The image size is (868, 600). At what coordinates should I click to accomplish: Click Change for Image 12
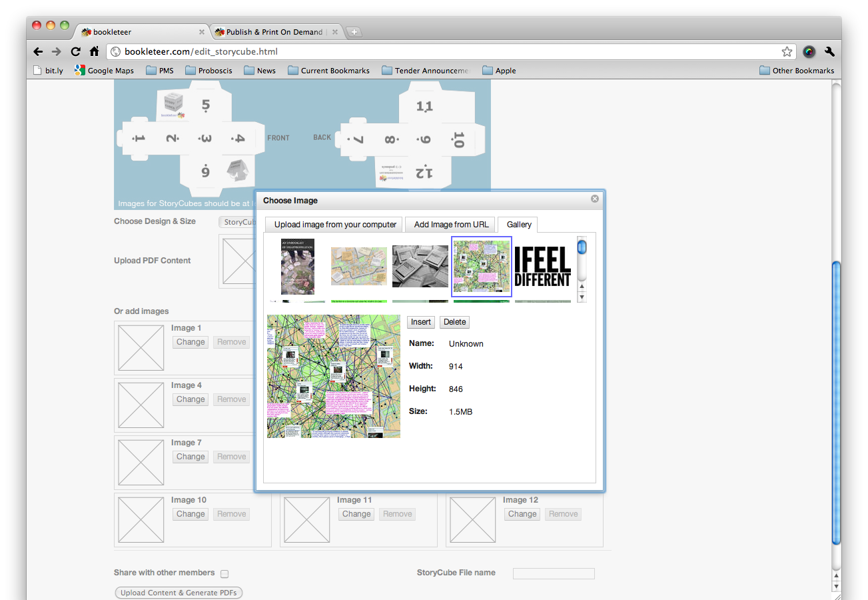[522, 514]
